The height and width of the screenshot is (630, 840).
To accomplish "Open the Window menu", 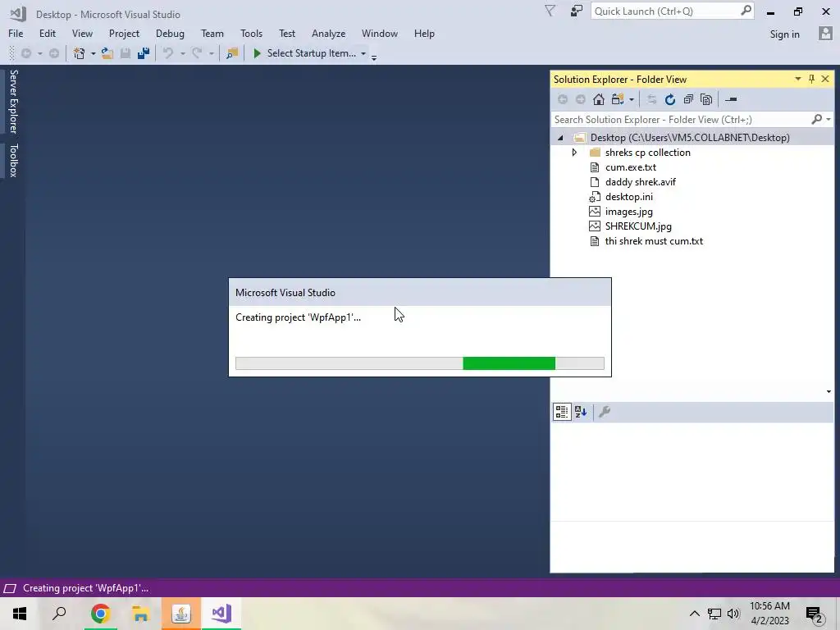I will click(x=379, y=33).
